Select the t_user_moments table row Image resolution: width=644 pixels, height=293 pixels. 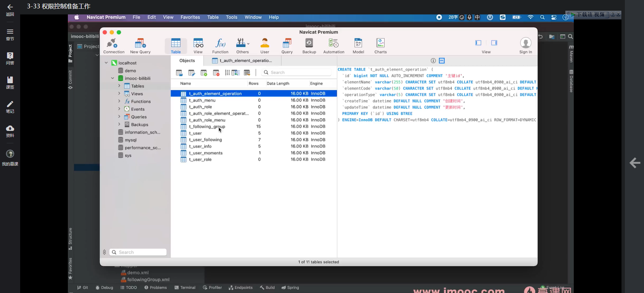tap(206, 153)
